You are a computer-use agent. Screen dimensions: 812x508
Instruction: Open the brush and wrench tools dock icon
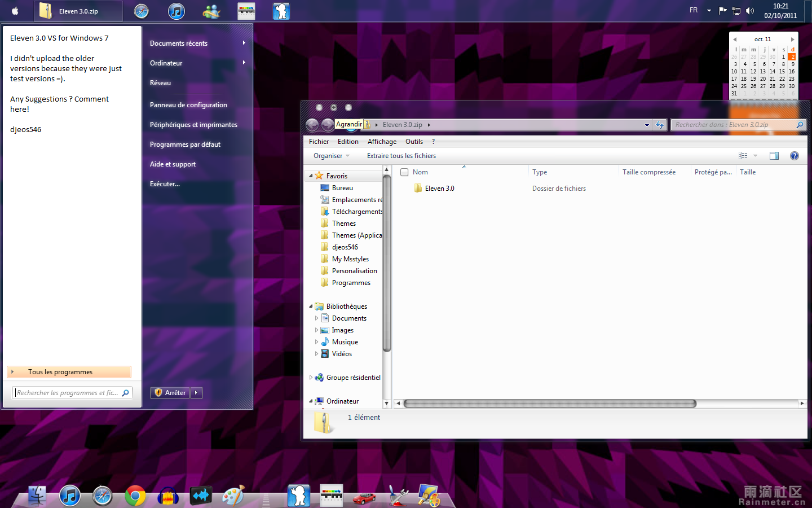(398, 495)
